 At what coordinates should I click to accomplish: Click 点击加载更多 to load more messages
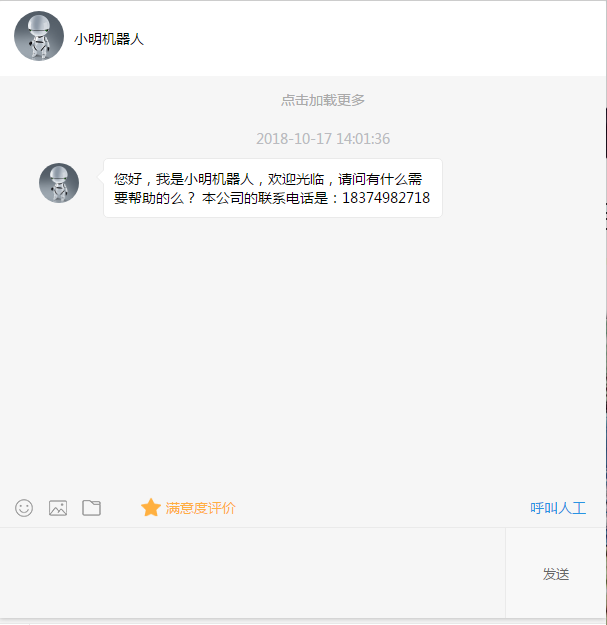[x=323, y=100]
